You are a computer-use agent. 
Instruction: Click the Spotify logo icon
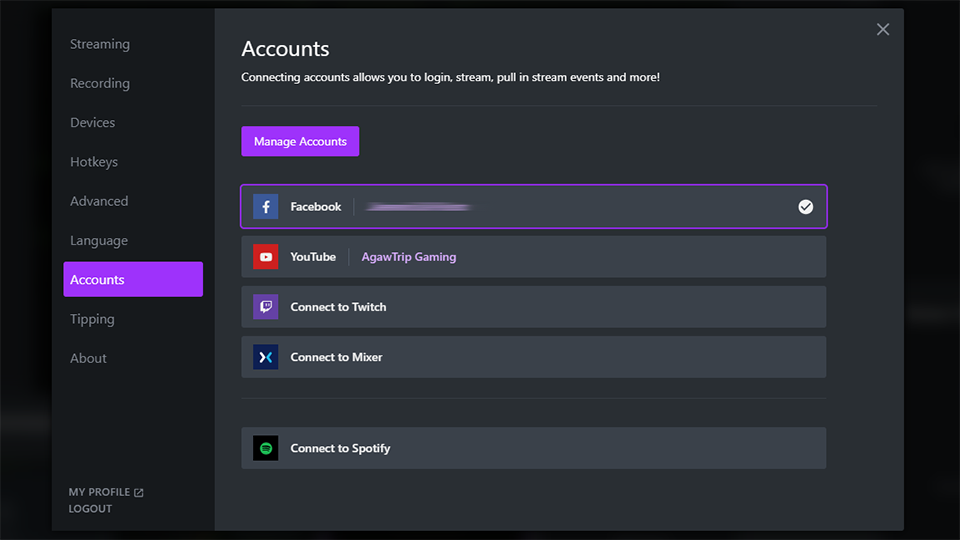(x=266, y=448)
